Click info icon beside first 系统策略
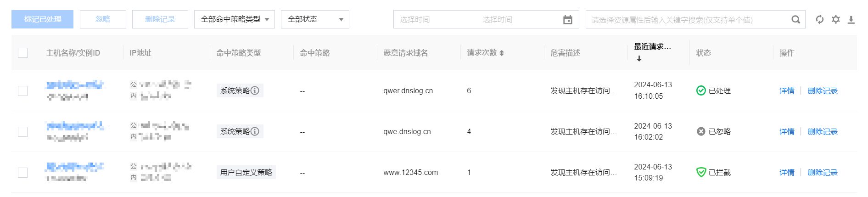 pos(255,90)
